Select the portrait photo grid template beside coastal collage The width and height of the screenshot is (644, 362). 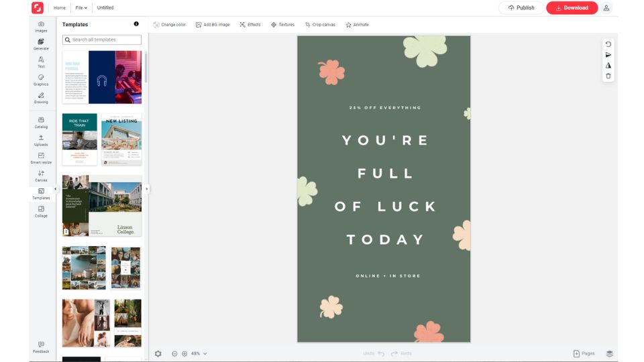pyautogui.click(x=125, y=268)
